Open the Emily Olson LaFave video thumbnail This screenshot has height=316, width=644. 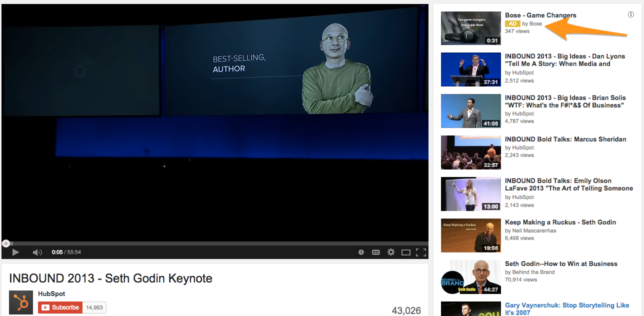pyautogui.click(x=471, y=194)
